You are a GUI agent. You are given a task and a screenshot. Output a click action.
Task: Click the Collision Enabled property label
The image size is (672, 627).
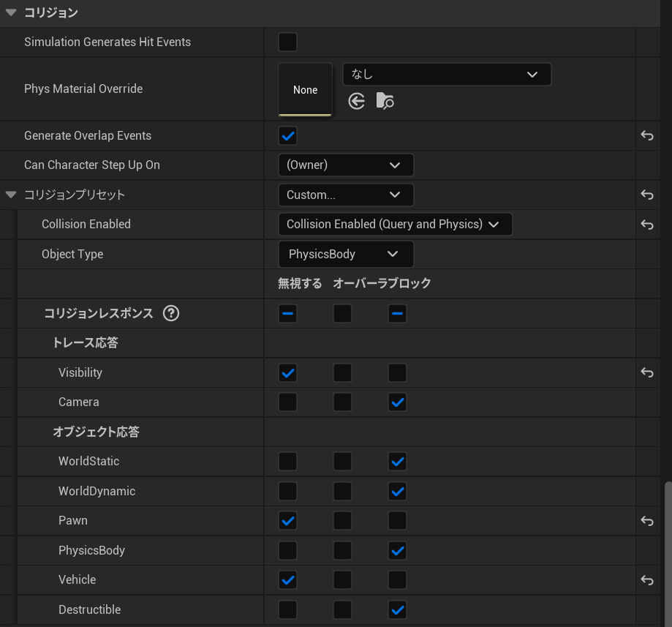click(x=86, y=225)
